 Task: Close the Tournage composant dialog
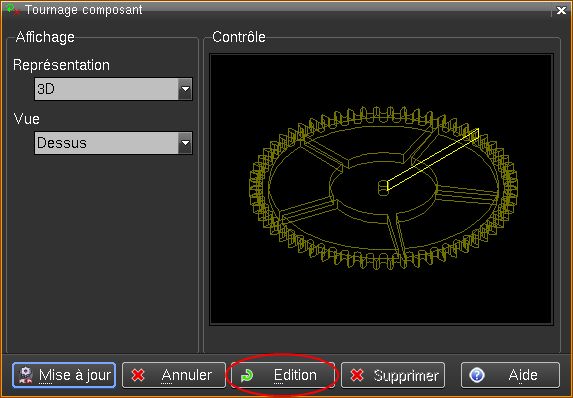(561, 11)
